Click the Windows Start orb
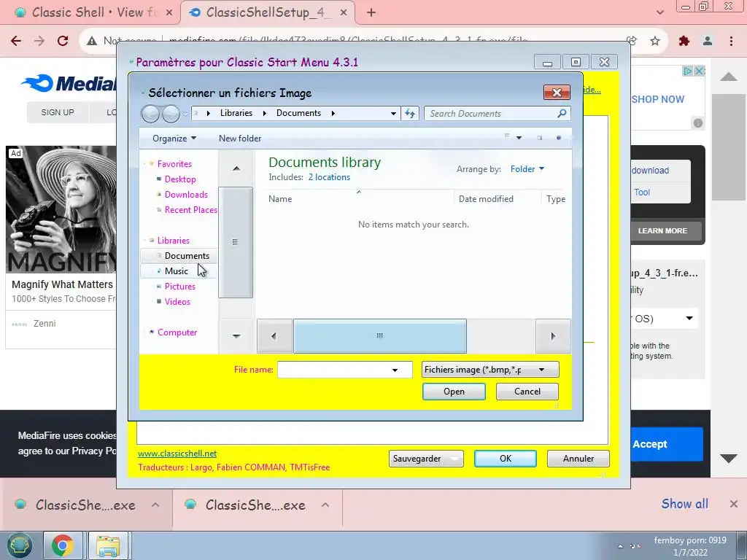The width and height of the screenshot is (747, 560). [19, 545]
